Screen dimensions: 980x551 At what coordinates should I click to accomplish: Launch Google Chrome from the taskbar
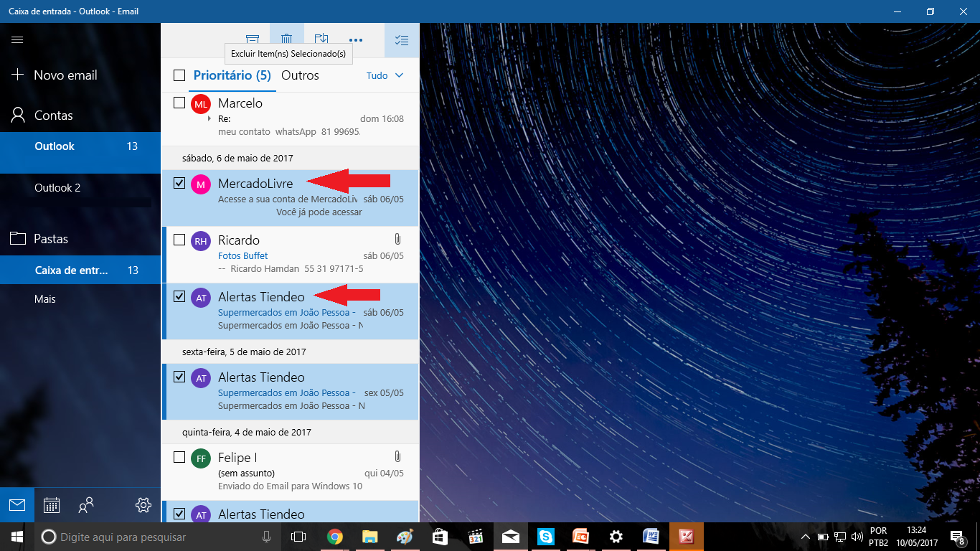click(x=334, y=537)
